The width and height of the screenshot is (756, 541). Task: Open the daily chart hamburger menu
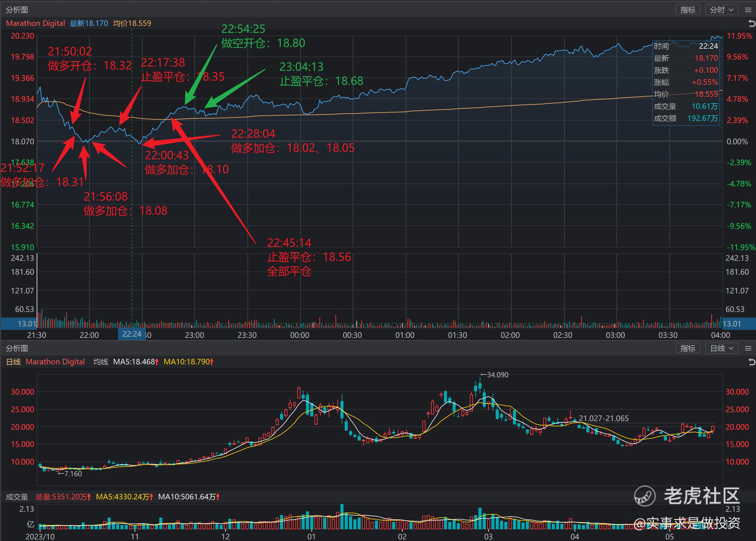coord(748,348)
